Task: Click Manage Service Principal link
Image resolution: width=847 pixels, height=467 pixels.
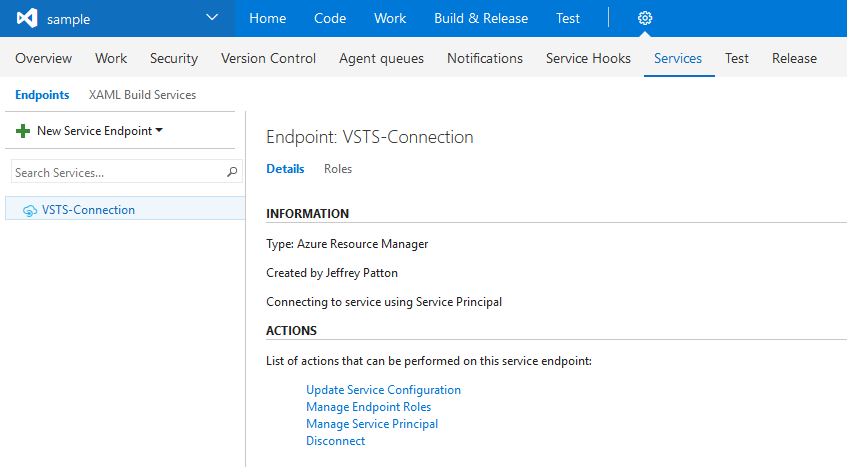Action: point(372,424)
